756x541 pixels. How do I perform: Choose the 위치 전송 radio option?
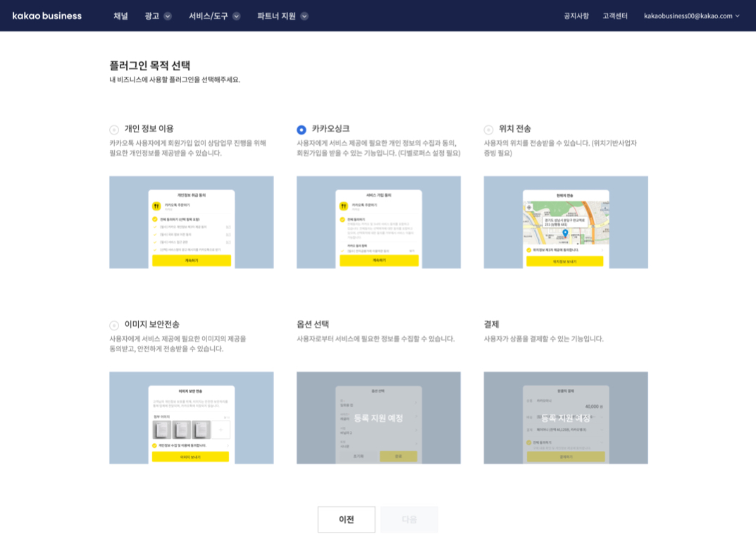488,130
